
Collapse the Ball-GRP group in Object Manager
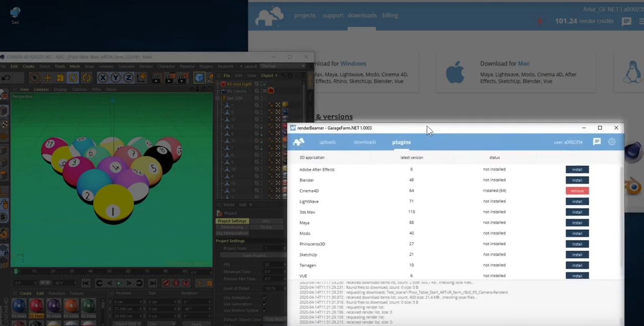pyautogui.click(x=218, y=98)
